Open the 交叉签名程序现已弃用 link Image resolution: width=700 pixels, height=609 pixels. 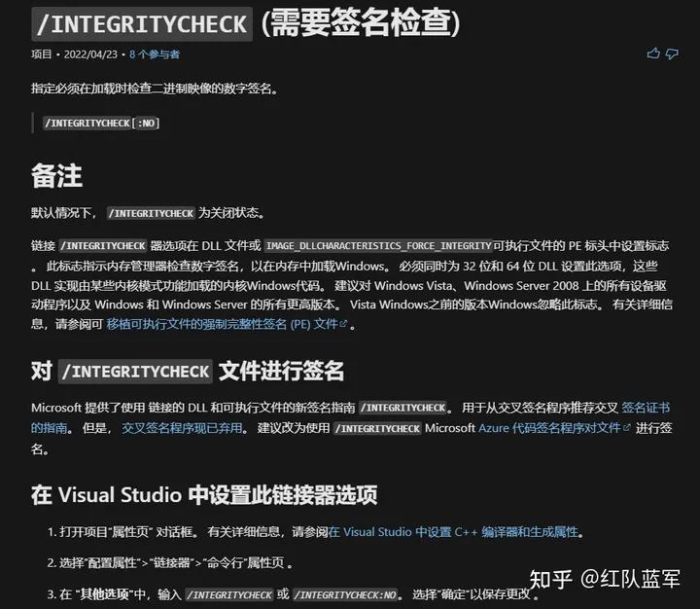click(182, 428)
